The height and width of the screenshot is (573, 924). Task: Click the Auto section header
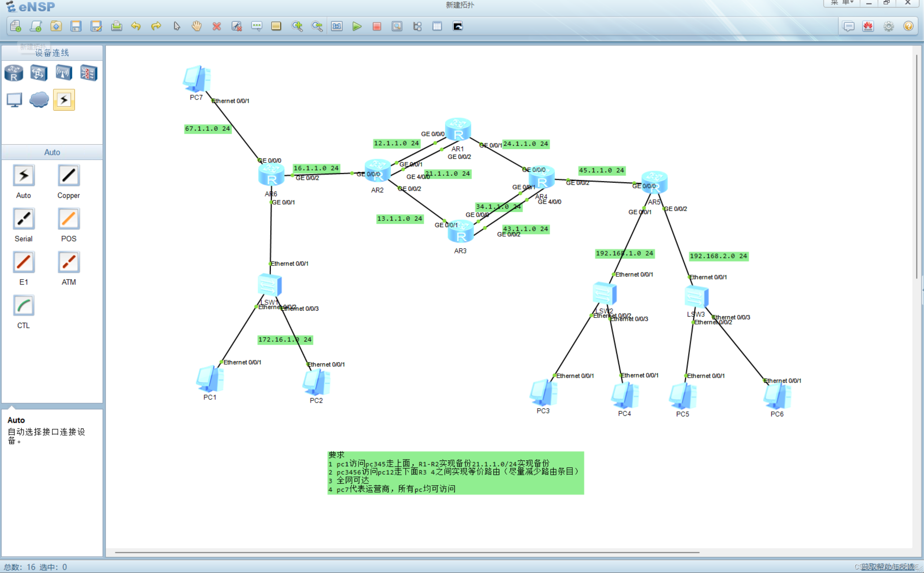52,152
